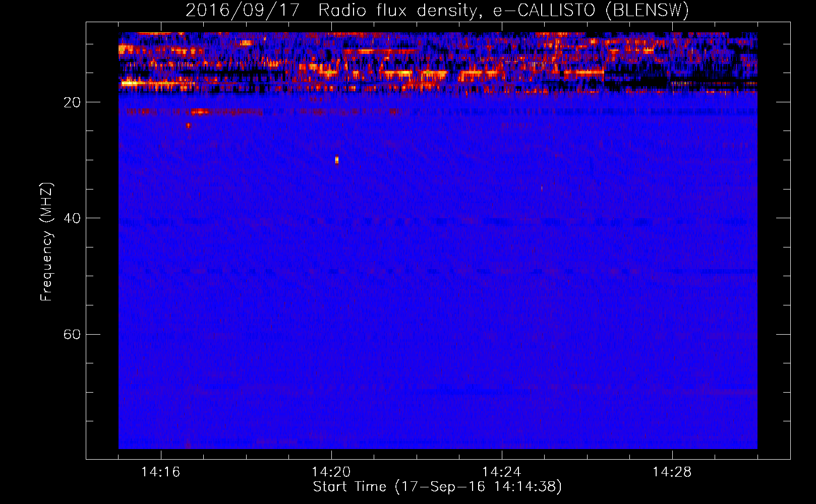The width and height of the screenshot is (816, 504).
Task: Click the 'Frequency (MHZ)' axis label
Action: [x=46, y=242]
